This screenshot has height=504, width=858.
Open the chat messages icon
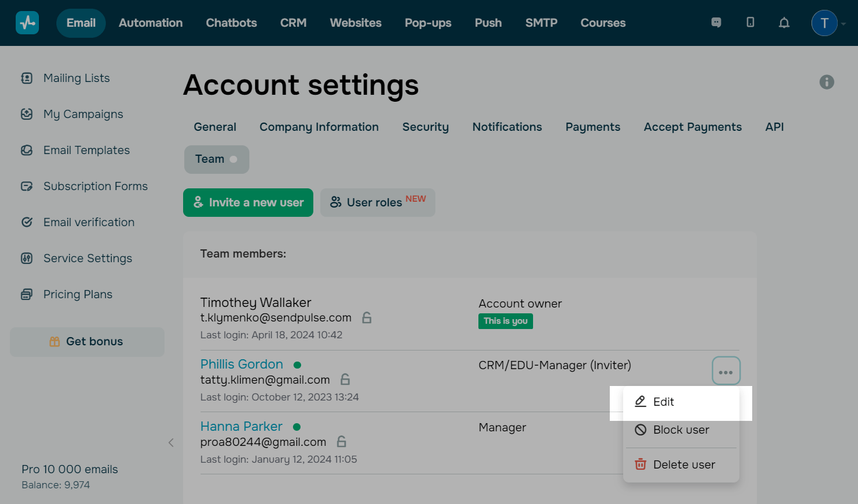point(716,23)
